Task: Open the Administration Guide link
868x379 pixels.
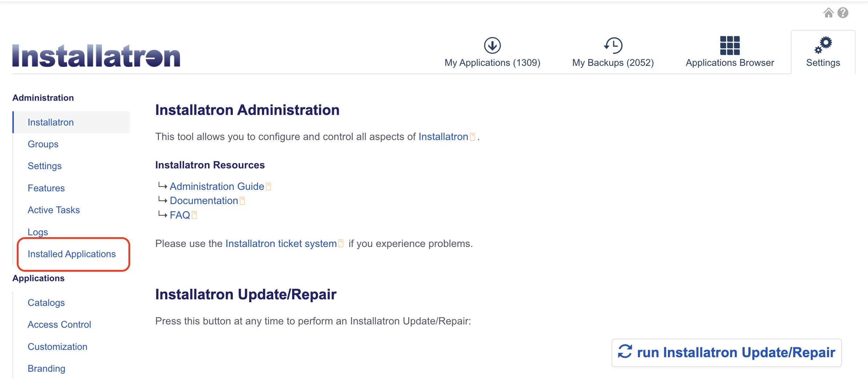Action: pyautogui.click(x=217, y=186)
